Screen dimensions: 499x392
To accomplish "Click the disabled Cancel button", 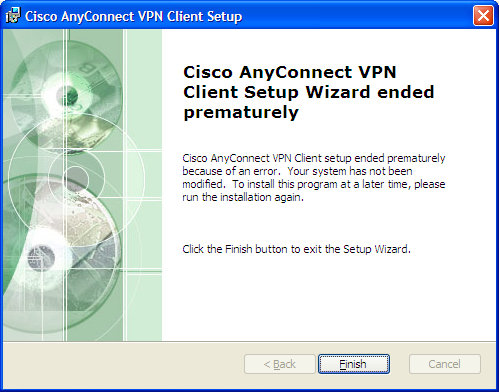I will pyautogui.click(x=445, y=364).
